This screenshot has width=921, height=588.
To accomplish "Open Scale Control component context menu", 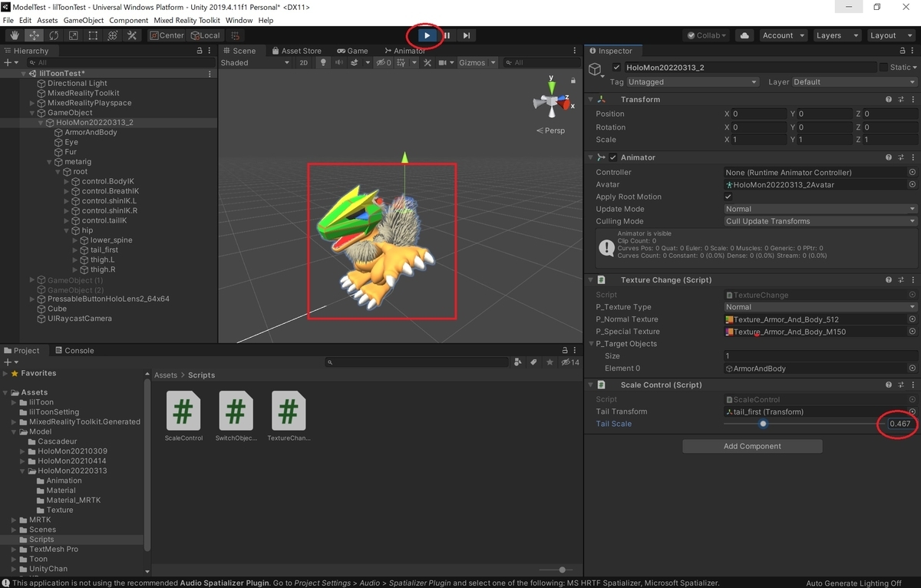I will pos(913,385).
